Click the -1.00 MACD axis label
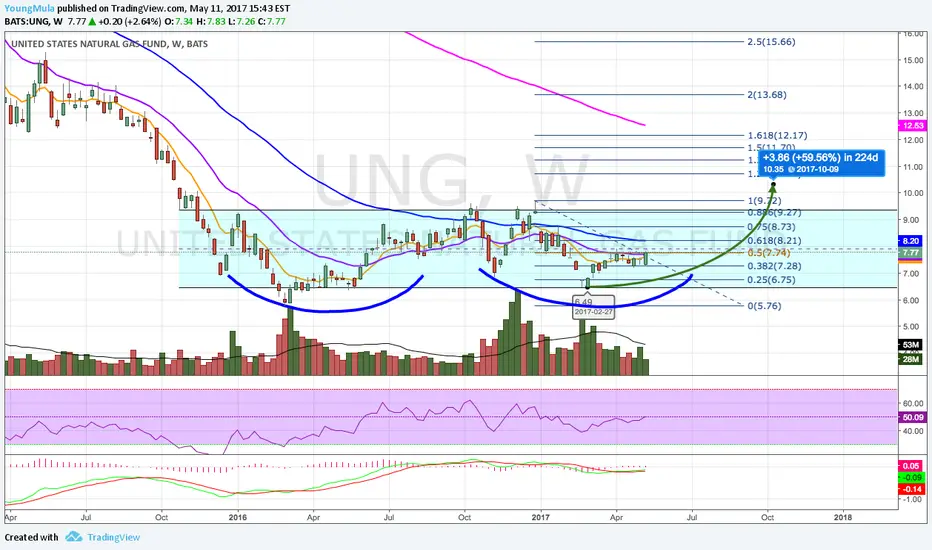Screen dimensions: 932x550 click(x=912, y=499)
